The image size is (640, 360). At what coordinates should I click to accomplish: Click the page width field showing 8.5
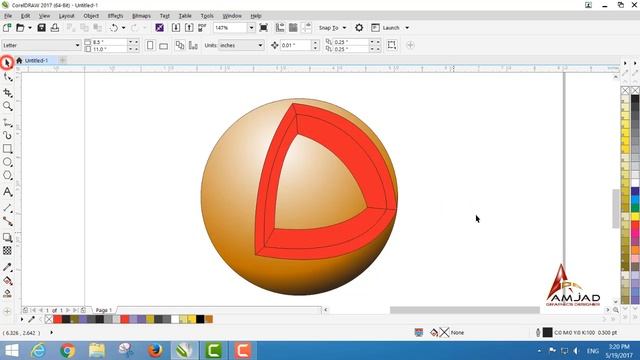click(109, 42)
